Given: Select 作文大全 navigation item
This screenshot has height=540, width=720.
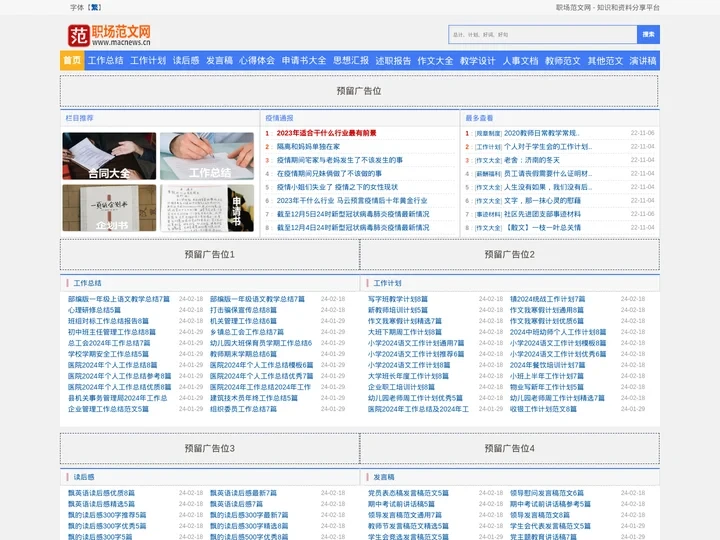Looking at the screenshot, I should click(x=435, y=60).
